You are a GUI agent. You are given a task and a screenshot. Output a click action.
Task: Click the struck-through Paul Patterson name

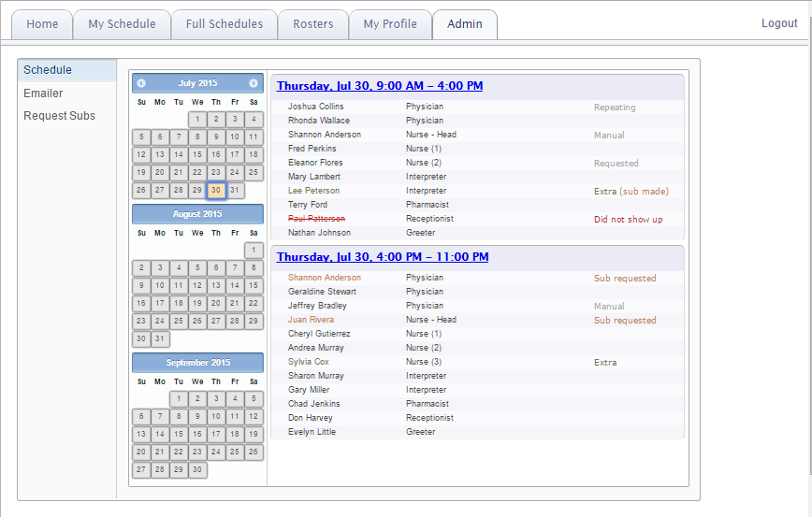click(x=316, y=219)
